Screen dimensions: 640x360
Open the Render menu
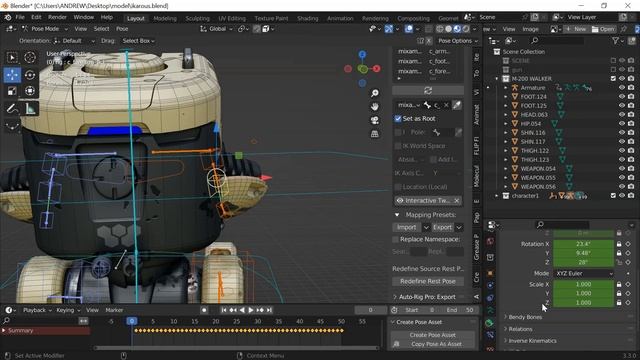coord(57,17)
